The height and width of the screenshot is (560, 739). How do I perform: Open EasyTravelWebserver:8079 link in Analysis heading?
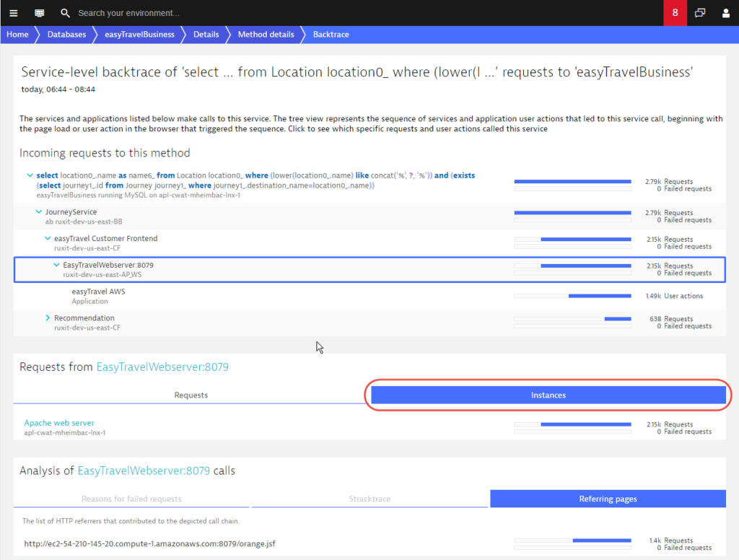pos(144,471)
